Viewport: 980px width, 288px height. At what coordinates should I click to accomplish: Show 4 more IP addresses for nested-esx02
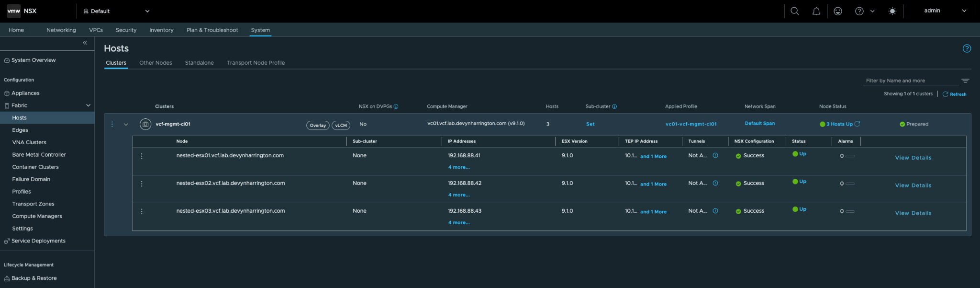[x=459, y=195]
